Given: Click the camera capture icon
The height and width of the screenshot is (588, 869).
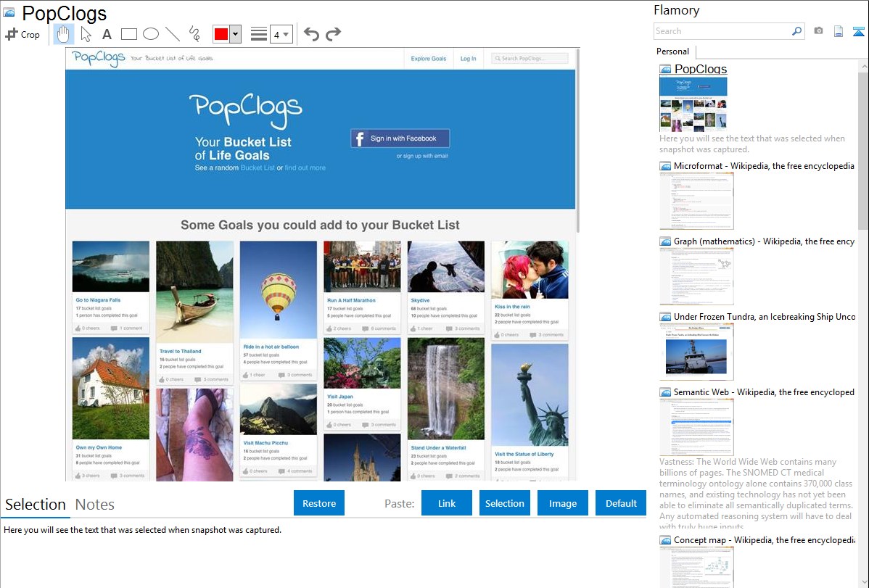Looking at the screenshot, I should [x=818, y=31].
